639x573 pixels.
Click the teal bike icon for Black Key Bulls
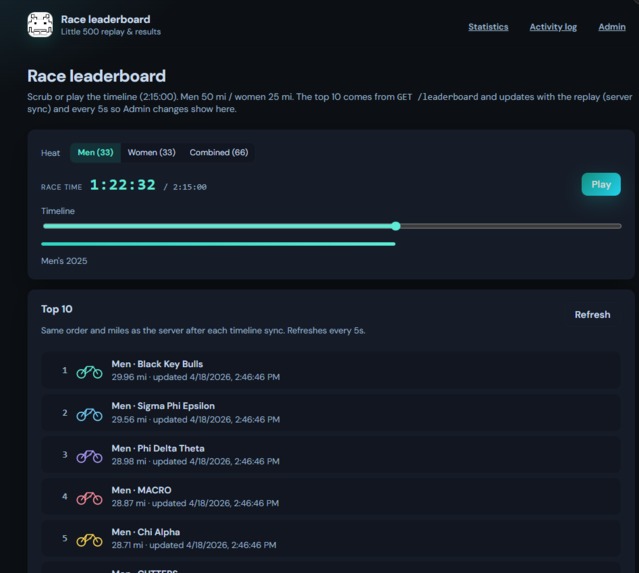pos(89,372)
